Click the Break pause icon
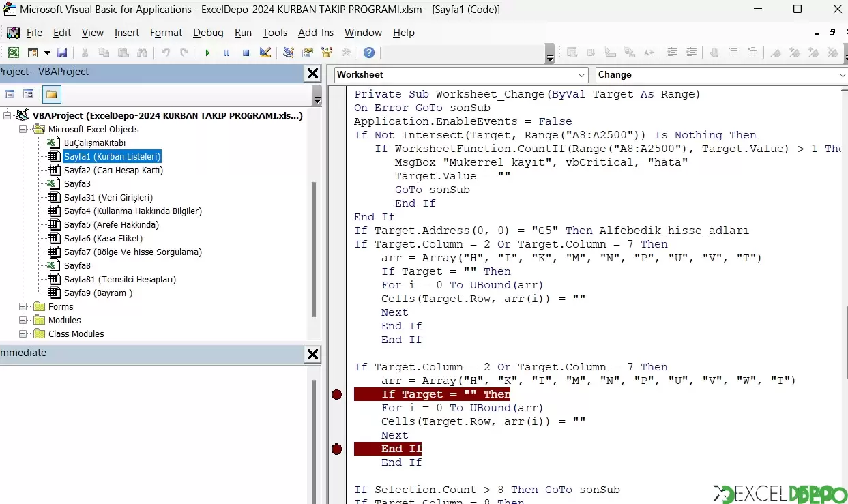This screenshot has height=504, width=848. click(226, 53)
